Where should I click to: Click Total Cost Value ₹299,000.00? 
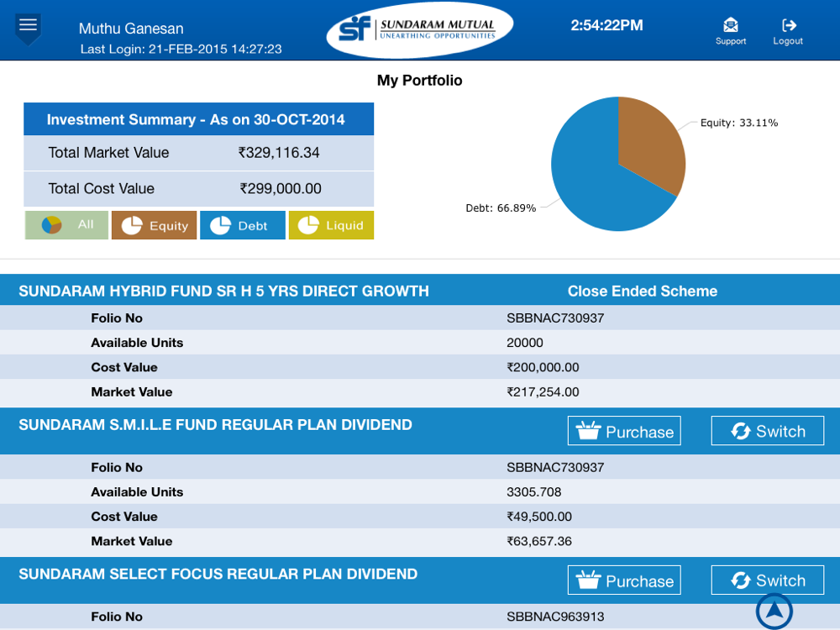click(x=199, y=188)
